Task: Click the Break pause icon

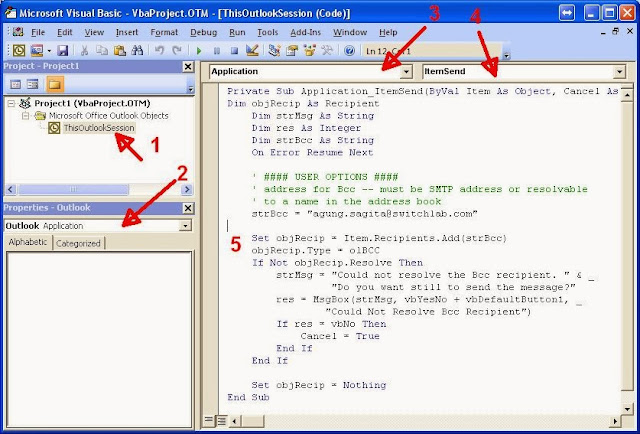Action: click(x=217, y=51)
